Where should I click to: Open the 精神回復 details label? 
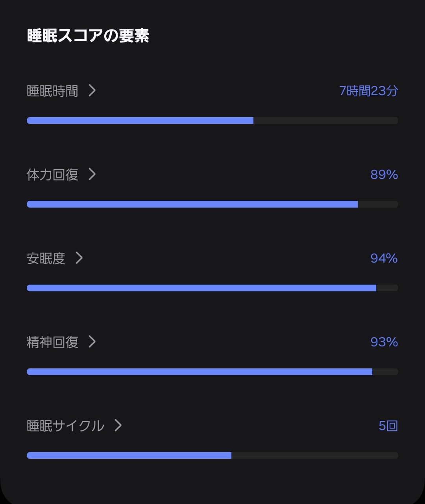(52, 342)
